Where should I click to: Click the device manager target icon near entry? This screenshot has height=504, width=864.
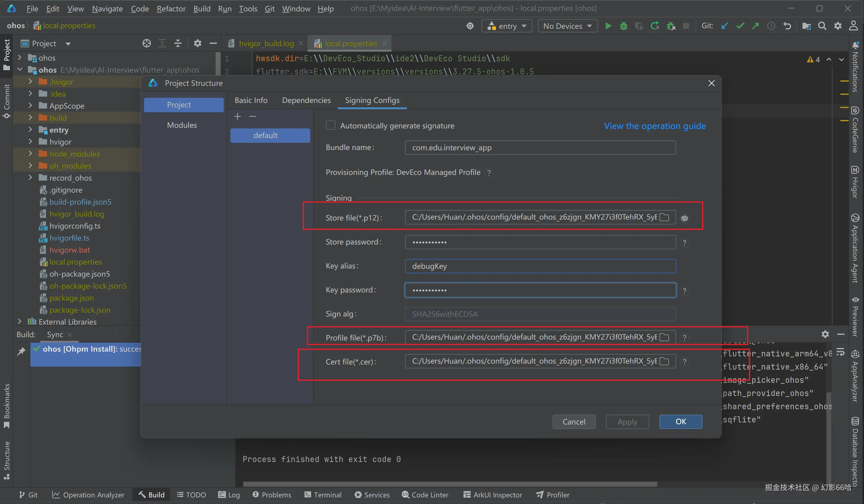(470, 26)
